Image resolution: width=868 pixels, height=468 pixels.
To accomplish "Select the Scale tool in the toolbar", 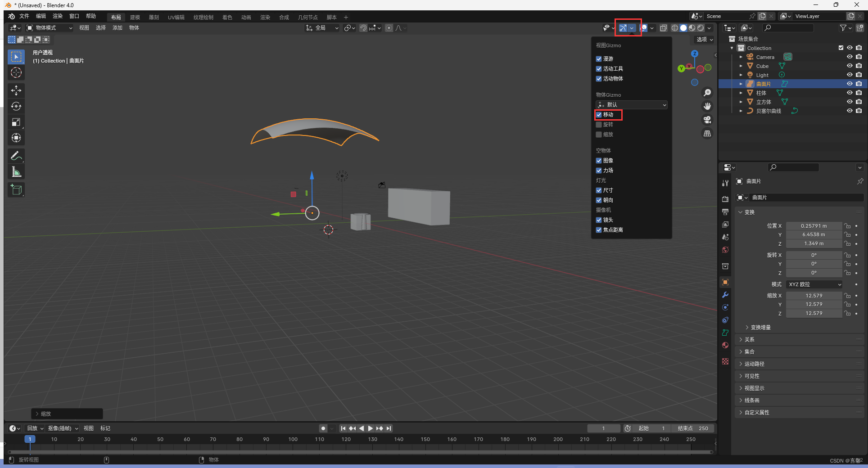I will [x=16, y=122].
